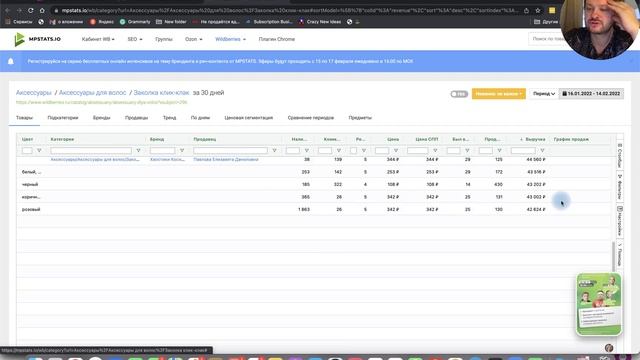
Task: Open filter icon for Бренд column
Action: pyautogui.click(x=182, y=151)
